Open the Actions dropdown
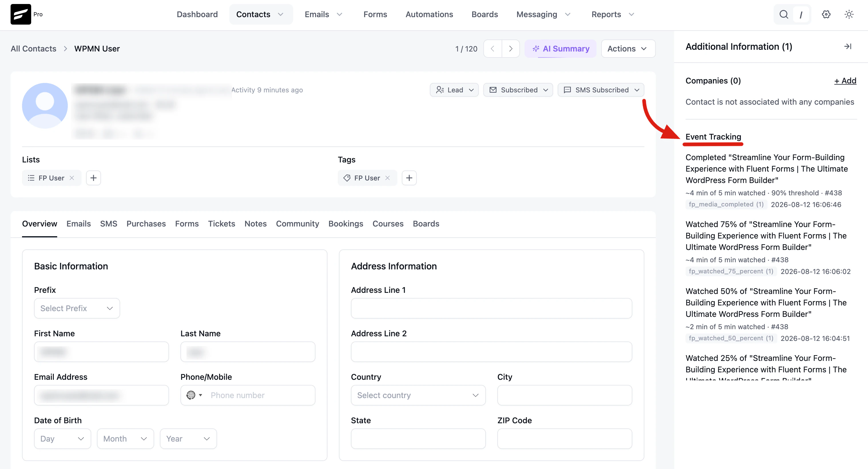The image size is (868, 469). [x=628, y=49]
